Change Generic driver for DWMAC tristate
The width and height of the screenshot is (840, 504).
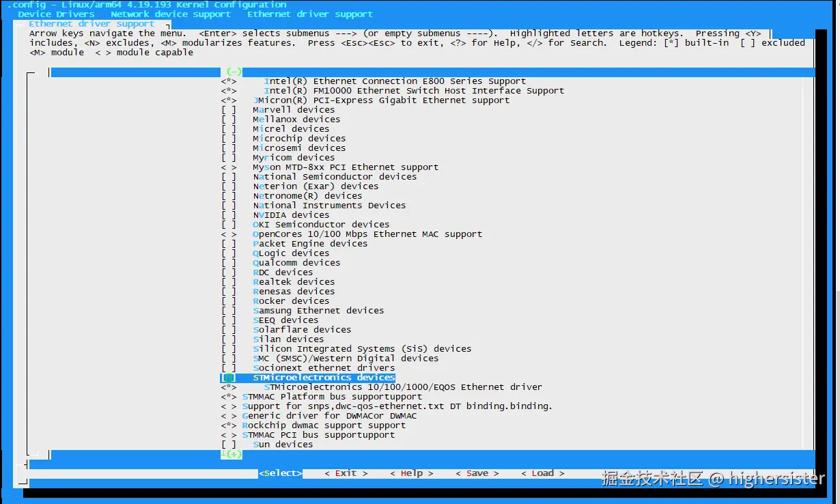[229, 415]
